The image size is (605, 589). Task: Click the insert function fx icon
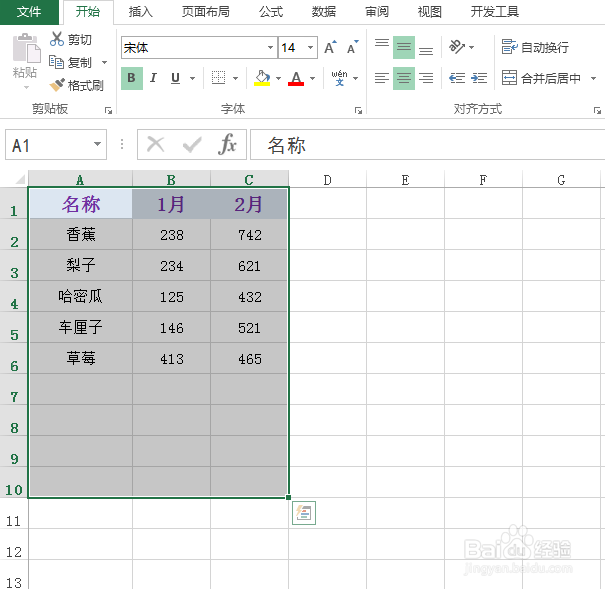pyautogui.click(x=227, y=145)
